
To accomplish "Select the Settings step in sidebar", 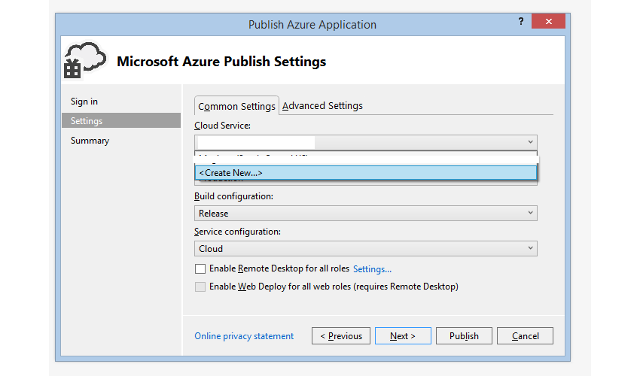I will (x=121, y=121).
